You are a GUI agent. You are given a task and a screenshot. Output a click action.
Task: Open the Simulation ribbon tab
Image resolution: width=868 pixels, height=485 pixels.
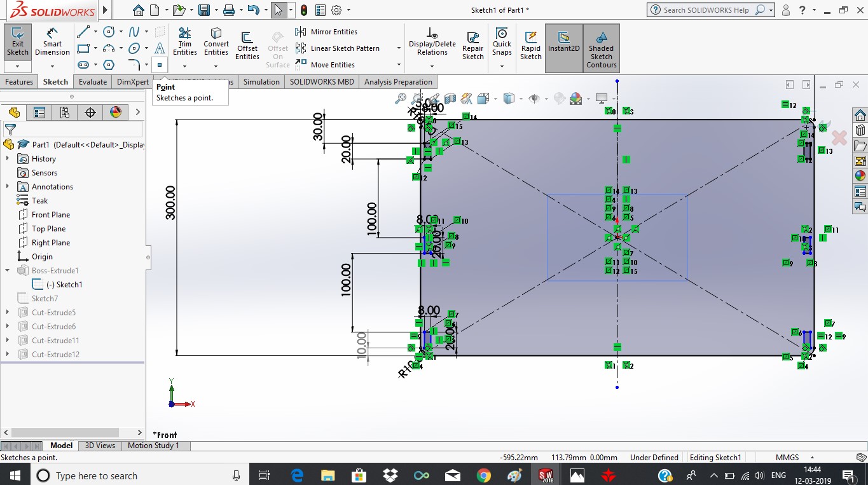click(x=261, y=82)
